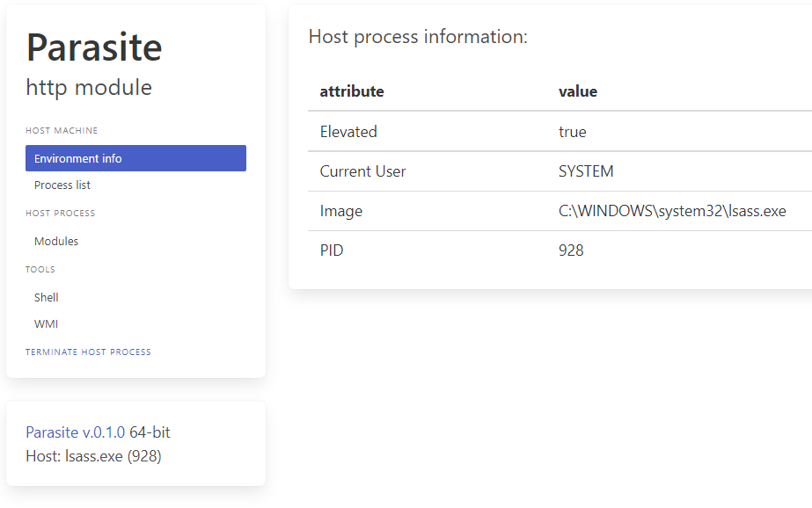The width and height of the screenshot is (812, 508).
Task: Click the SYSTEM user value
Action: 586,171
